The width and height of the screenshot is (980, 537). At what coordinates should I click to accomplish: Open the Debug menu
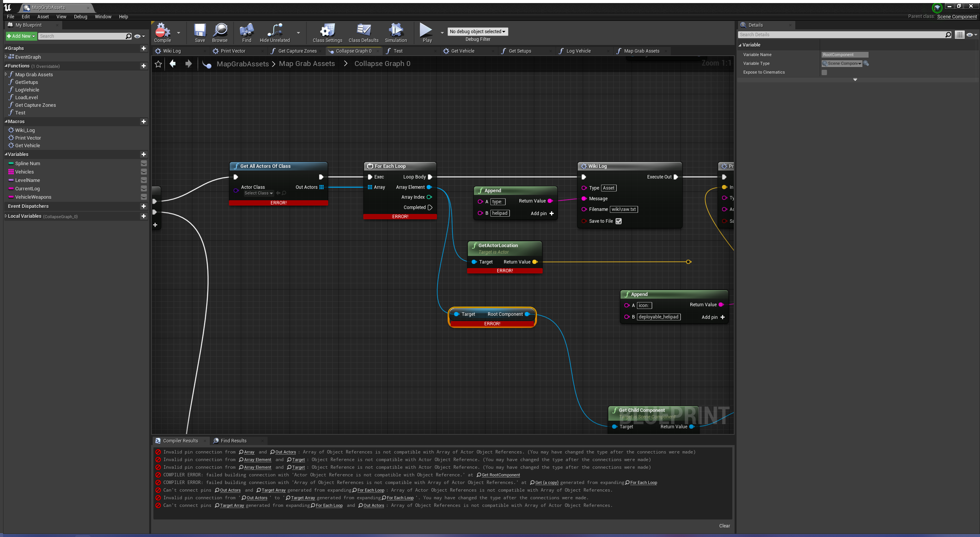pyautogui.click(x=80, y=16)
